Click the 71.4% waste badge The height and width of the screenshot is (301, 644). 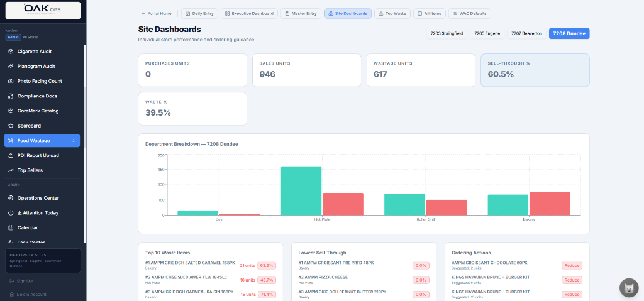267,295
